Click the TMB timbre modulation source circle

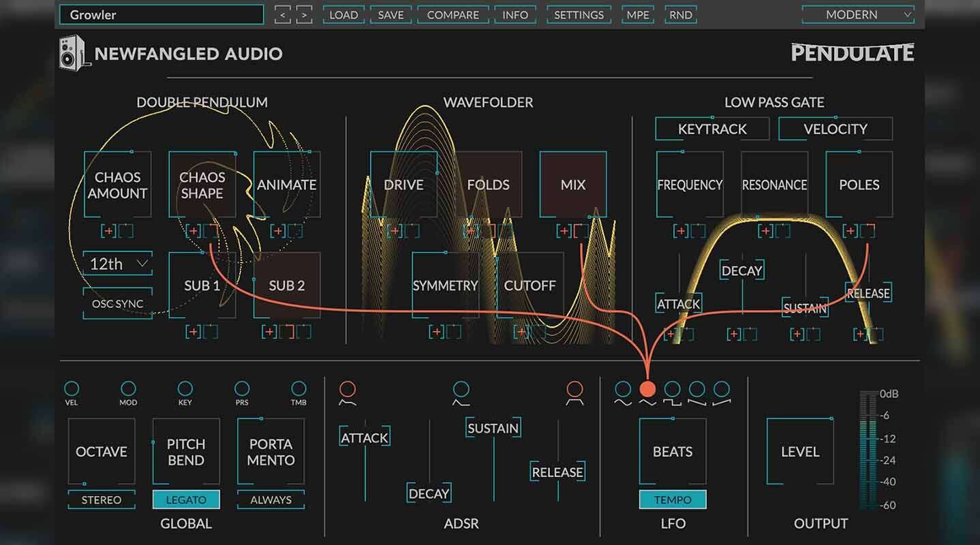click(x=298, y=388)
